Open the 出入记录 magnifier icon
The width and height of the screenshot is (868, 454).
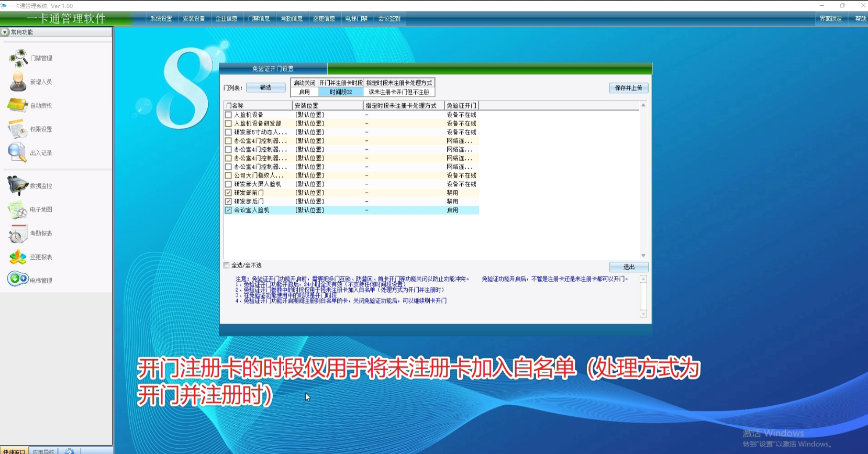coord(17,152)
